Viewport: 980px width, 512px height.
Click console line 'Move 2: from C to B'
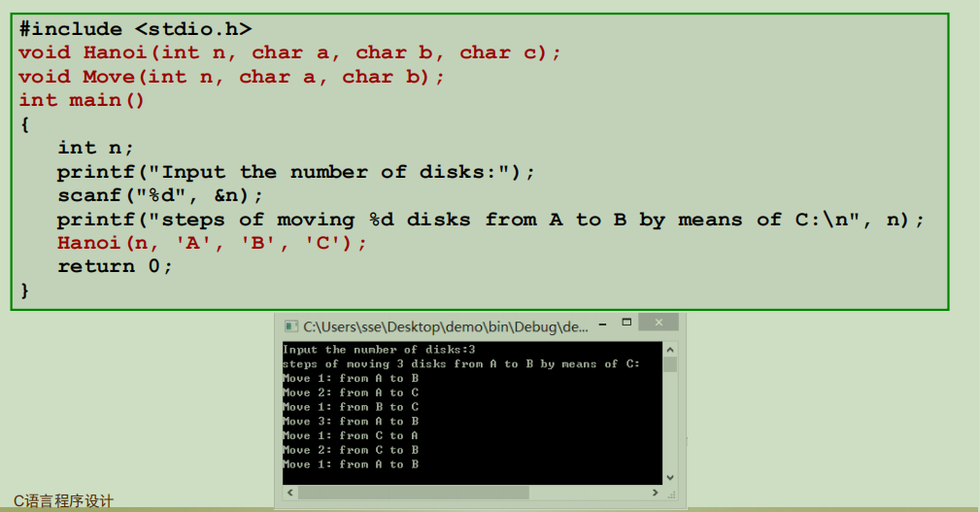351,450
